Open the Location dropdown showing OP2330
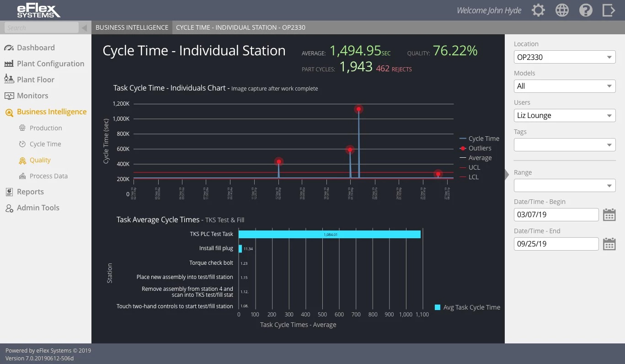Screen dimensions: 625x364 point(564,57)
